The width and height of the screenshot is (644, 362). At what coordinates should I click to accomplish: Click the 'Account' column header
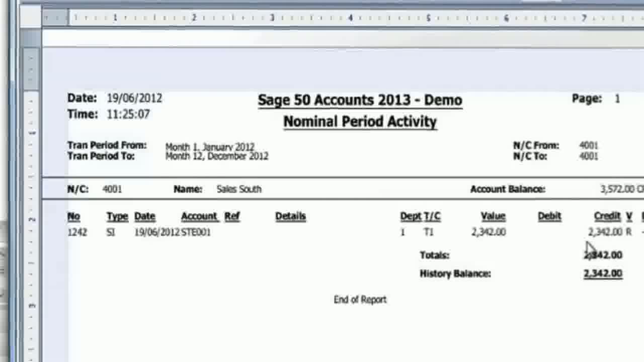pos(199,216)
